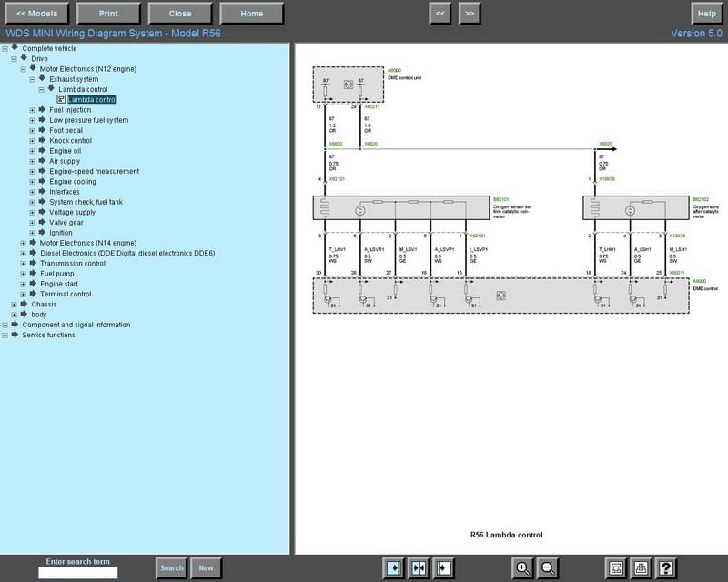Zoom in with the plus magnifier icon
Image resolution: width=728 pixels, height=582 pixels.
click(522, 567)
